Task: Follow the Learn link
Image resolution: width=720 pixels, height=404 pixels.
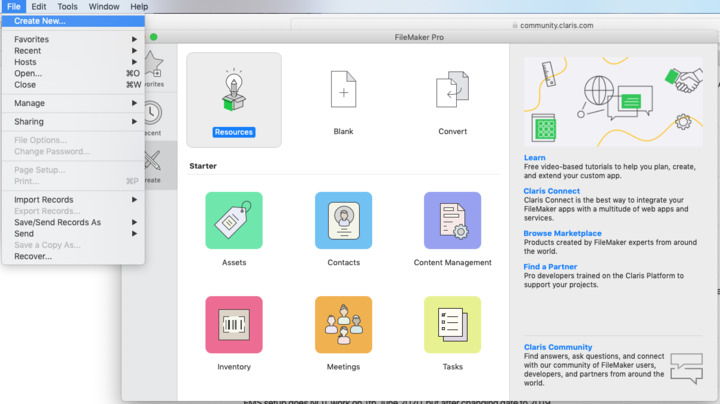Action: (534, 157)
